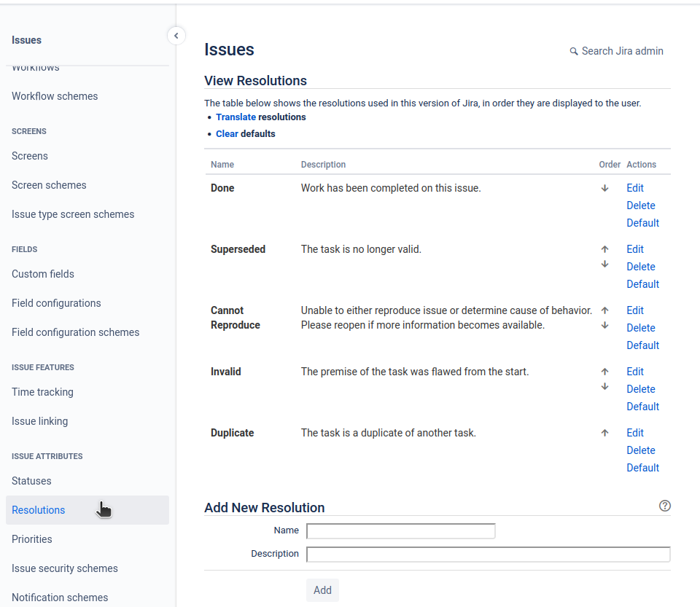
Task: Open Workflow schemes in sidebar
Action: pos(55,96)
